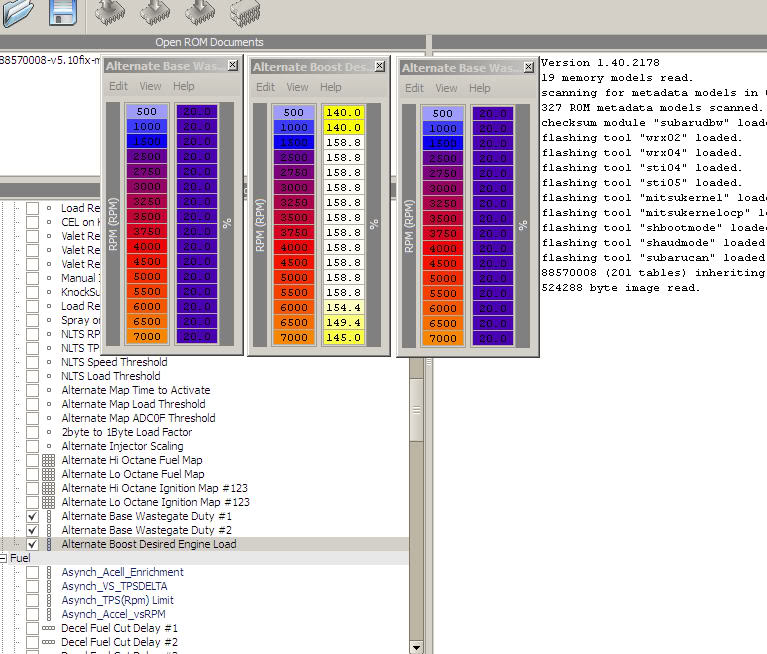
Task: Click the bullet icon beside Alternate Map ADC0F Threshold
Action: click(48, 418)
